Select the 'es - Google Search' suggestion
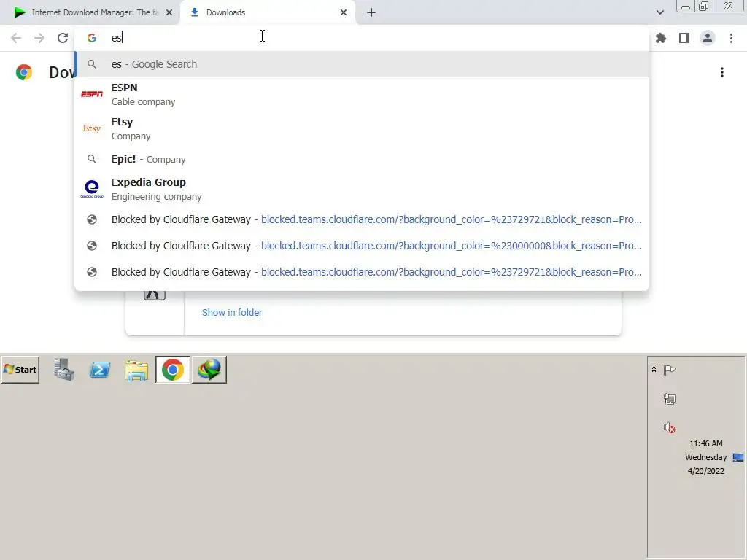The image size is (747, 560). (x=362, y=64)
